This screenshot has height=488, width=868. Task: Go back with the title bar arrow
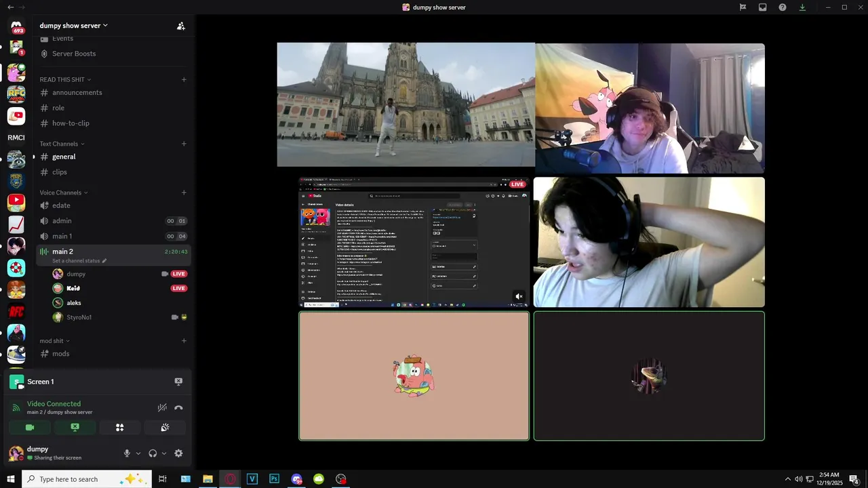point(10,7)
